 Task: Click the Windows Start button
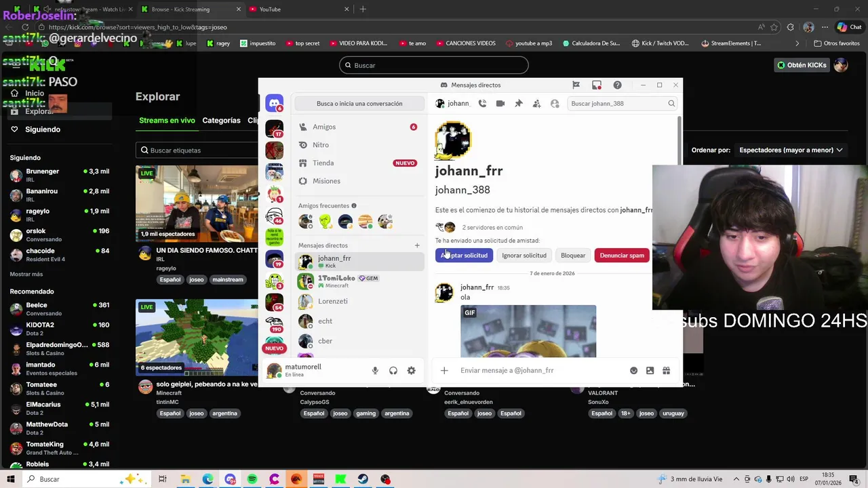11,479
